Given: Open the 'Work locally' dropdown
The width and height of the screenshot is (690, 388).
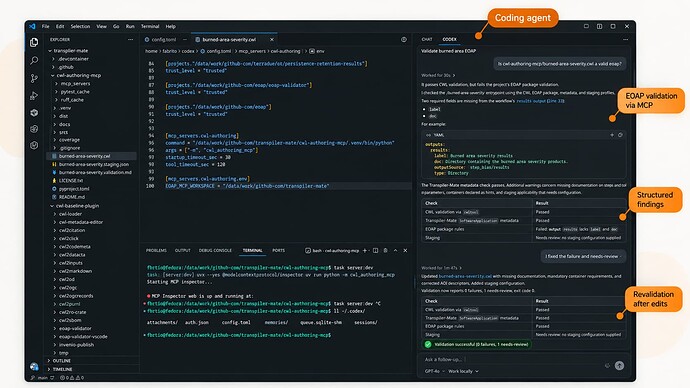Looking at the screenshot, I should point(463,371).
